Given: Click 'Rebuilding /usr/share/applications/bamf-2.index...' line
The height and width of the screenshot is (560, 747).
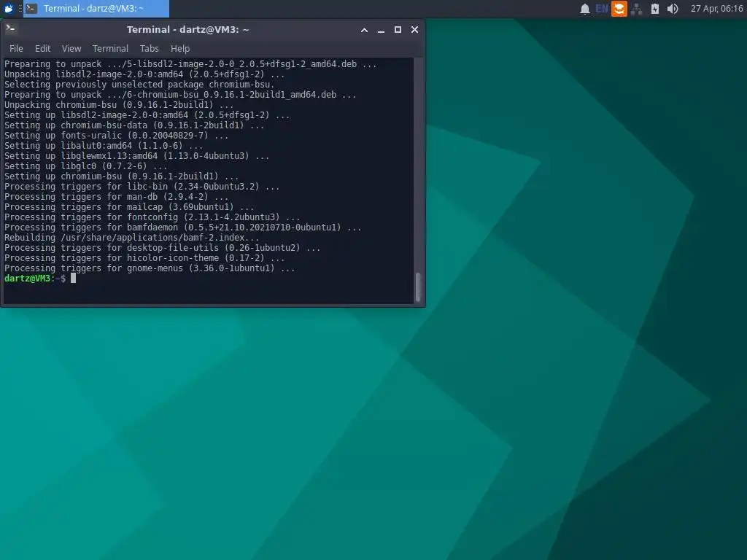Looking at the screenshot, I should tap(131, 237).
